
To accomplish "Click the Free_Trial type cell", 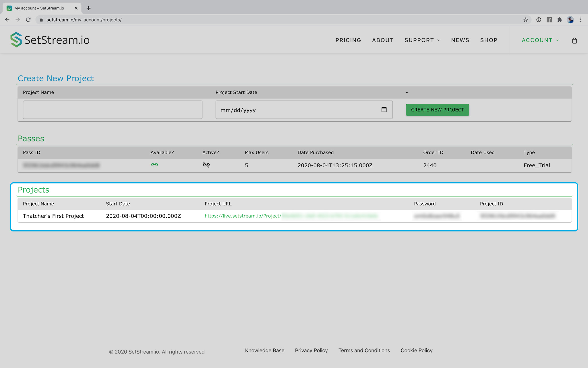I will (537, 165).
